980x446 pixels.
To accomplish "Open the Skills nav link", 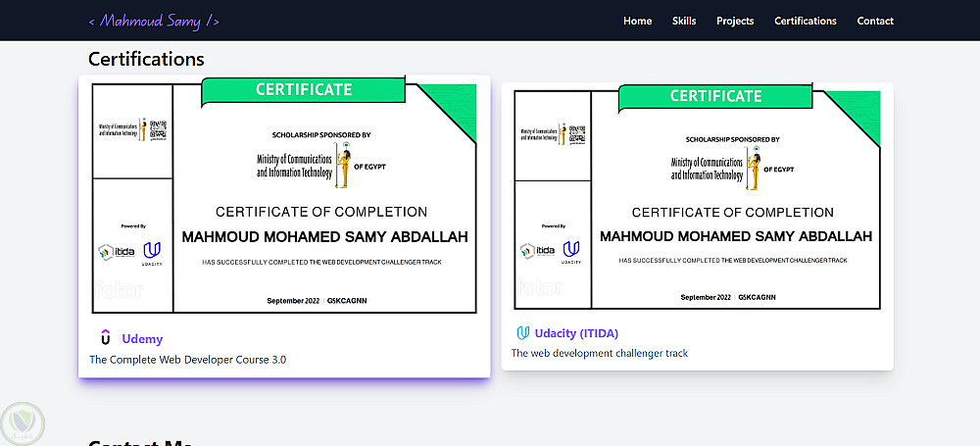I will tap(684, 21).
